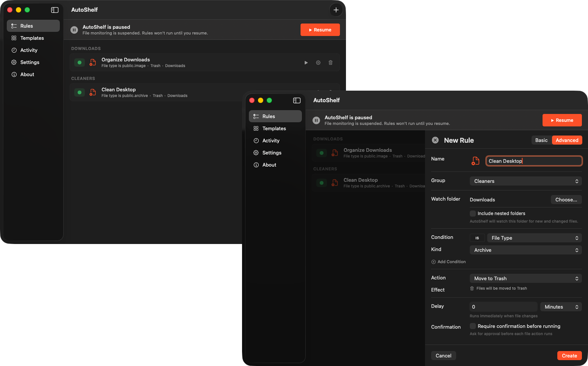
Task: Click Resume button in back window
Action: pyautogui.click(x=320, y=30)
